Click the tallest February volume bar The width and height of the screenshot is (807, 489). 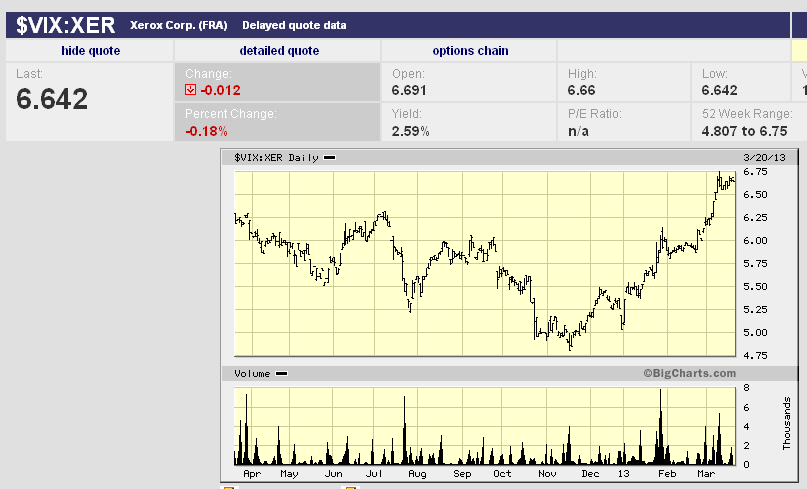point(660,427)
